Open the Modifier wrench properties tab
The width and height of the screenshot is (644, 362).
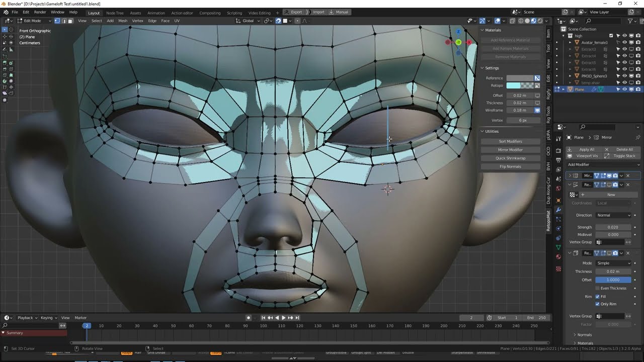tap(558, 210)
